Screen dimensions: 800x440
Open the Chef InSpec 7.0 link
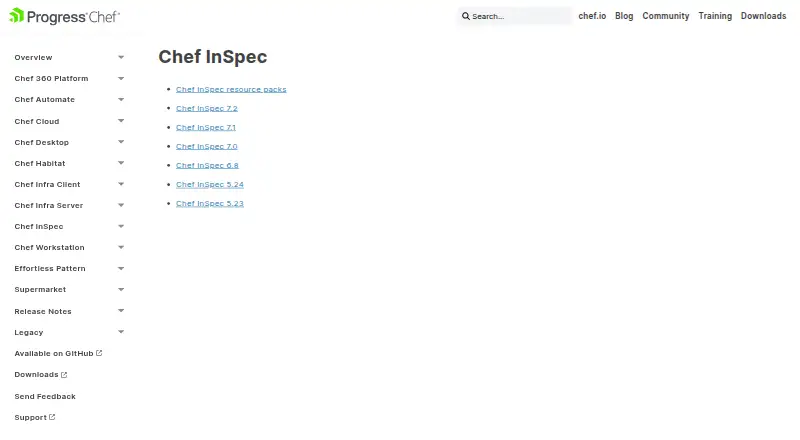[207, 146]
